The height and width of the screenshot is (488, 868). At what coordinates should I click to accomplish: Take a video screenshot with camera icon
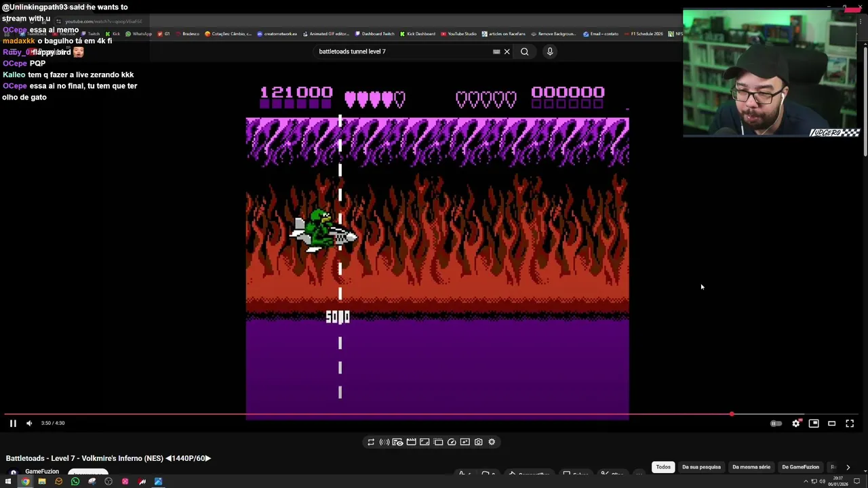click(x=479, y=442)
